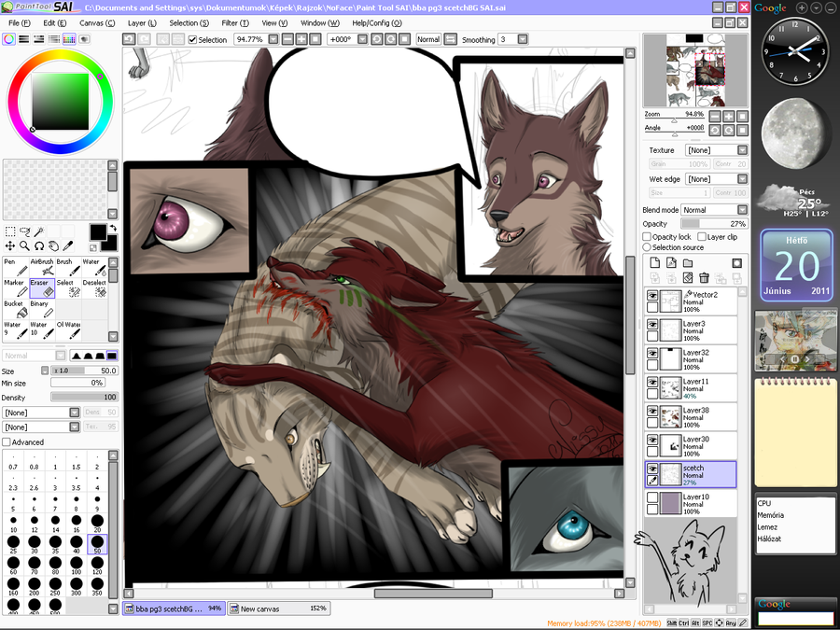This screenshot has height=630, width=840.
Task: Click the Min size input field
Action: point(77,383)
